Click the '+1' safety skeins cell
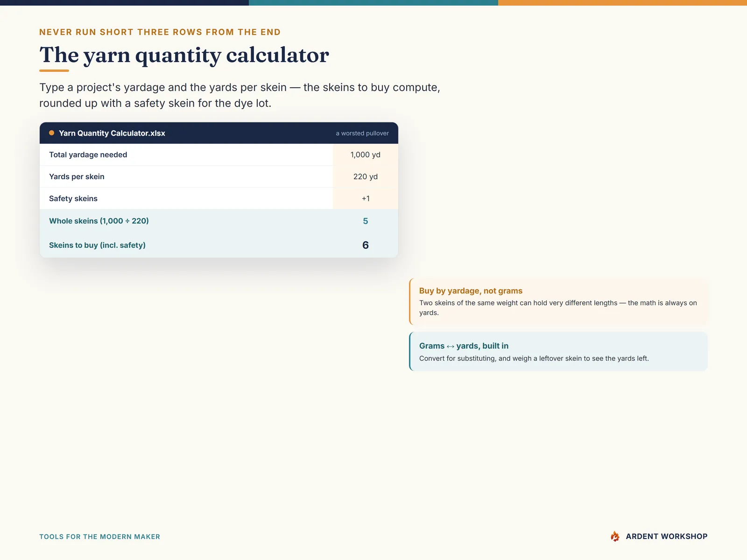This screenshot has width=747, height=560. click(x=366, y=198)
